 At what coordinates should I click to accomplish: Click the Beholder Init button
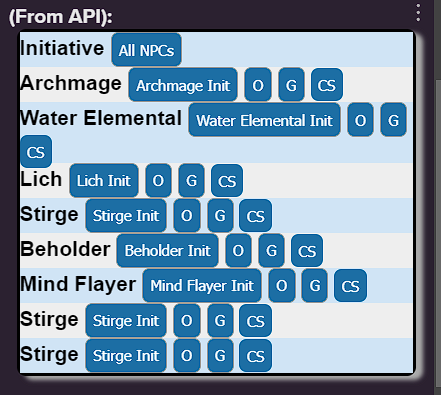tap(167, 250)
